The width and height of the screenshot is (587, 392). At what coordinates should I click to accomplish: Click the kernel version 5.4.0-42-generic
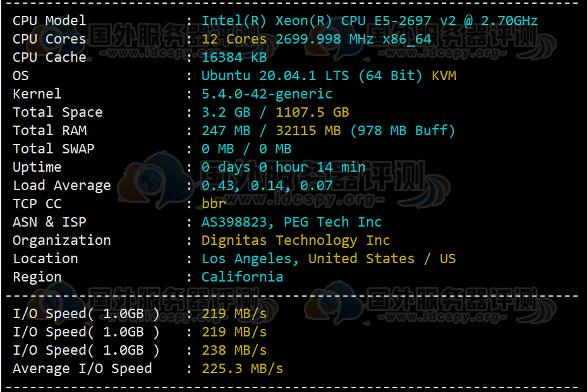coord(267,94)
